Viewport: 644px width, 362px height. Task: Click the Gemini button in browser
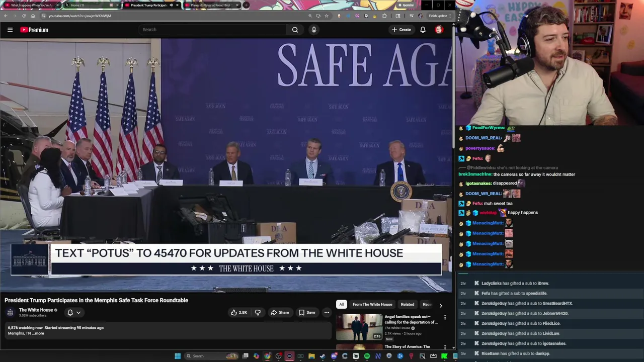click(406, 5)
